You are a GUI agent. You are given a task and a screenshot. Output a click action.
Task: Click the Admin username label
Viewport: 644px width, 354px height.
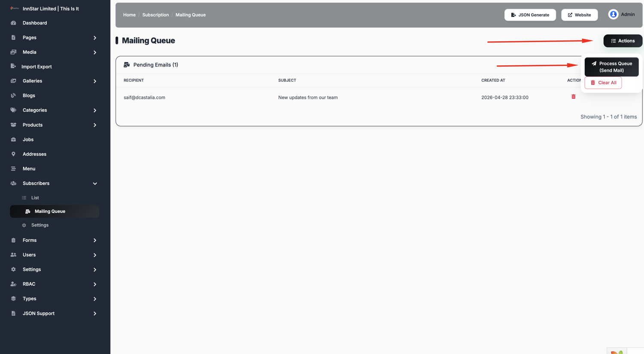click(628, 14)
